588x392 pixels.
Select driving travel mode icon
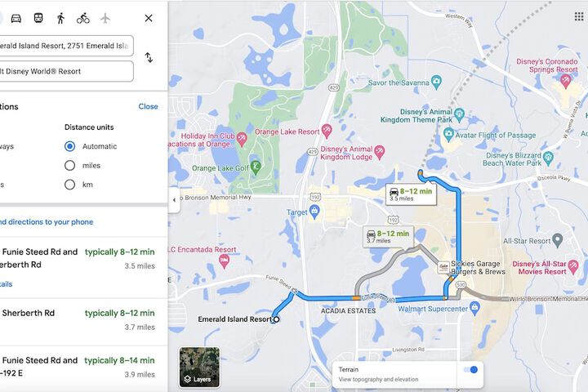(x=16, y=18)
